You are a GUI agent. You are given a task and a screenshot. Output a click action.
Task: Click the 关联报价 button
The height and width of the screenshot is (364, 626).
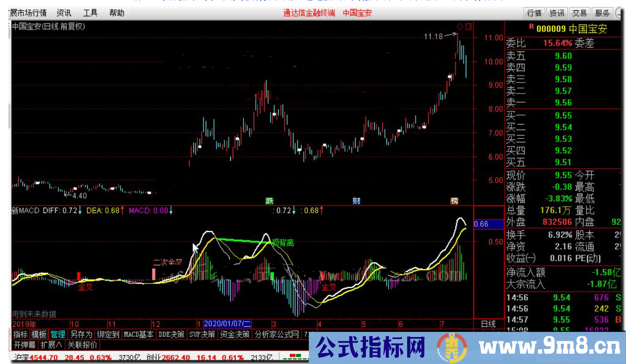point(82,345)
